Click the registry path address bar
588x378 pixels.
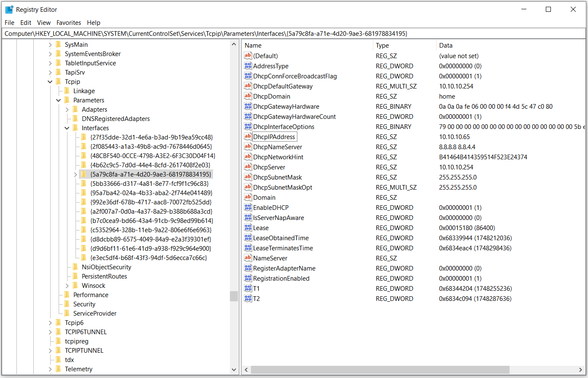(x=294, y=34)
